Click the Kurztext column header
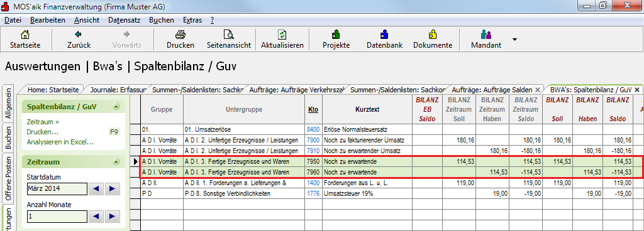This screenshot has width=644, height=231. pos(367,109)
